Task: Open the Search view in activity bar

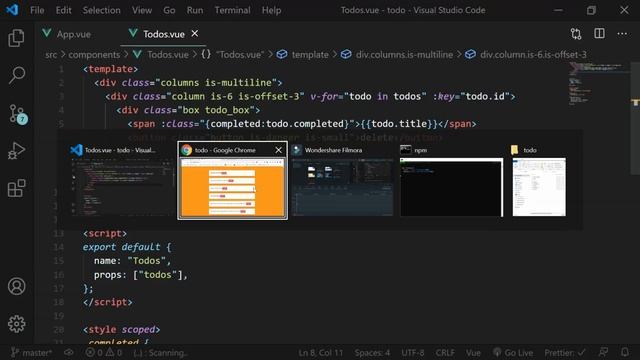Action: pyautogui.click(x=16, y=75)
